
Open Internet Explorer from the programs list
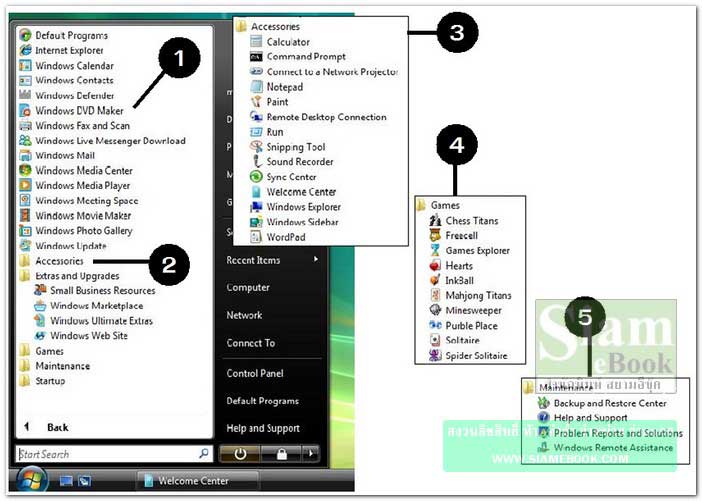coord(61,51)
